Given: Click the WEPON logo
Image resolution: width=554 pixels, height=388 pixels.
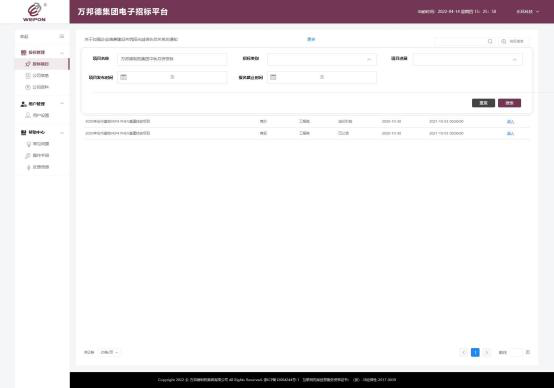Looking at the screenshot, I should click(x=34, y=12).
